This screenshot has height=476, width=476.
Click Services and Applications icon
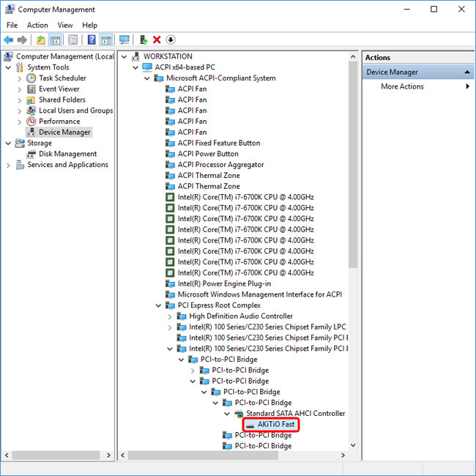tap(20, 165)
